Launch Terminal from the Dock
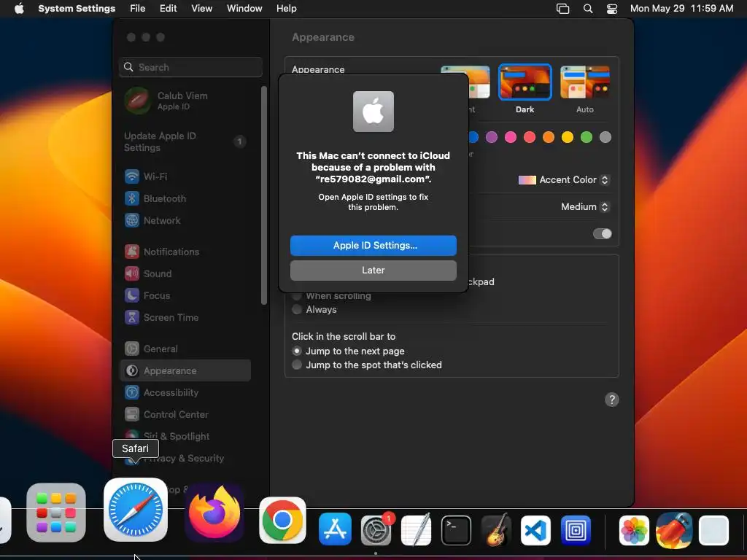This screenshot has width=747, height=560. point(457,530)
